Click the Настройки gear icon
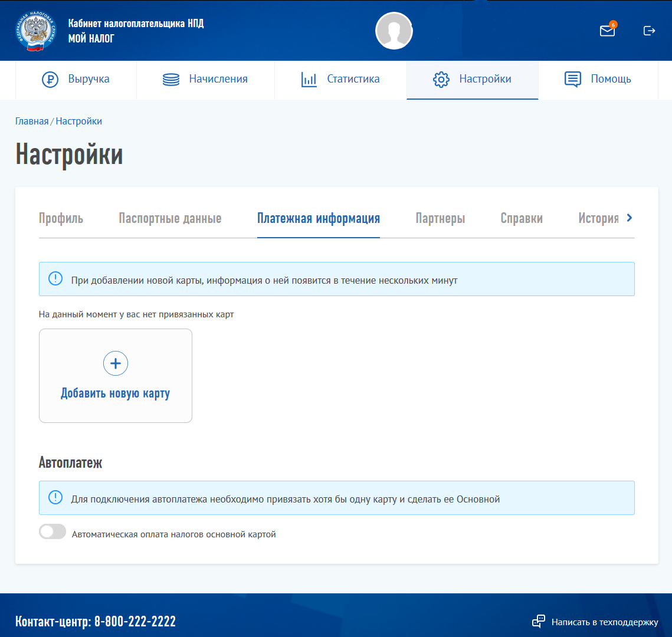 441,78
